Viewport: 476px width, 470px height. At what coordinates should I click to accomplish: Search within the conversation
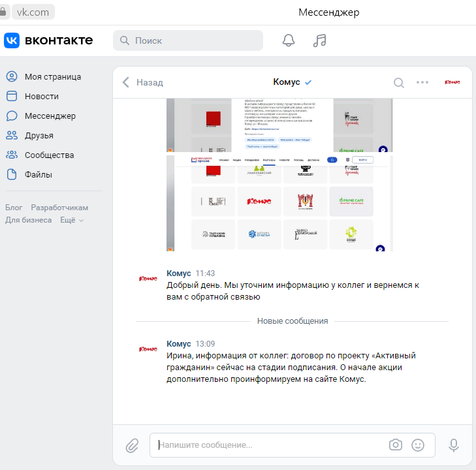pyautogui.click(x=398, y=82)
